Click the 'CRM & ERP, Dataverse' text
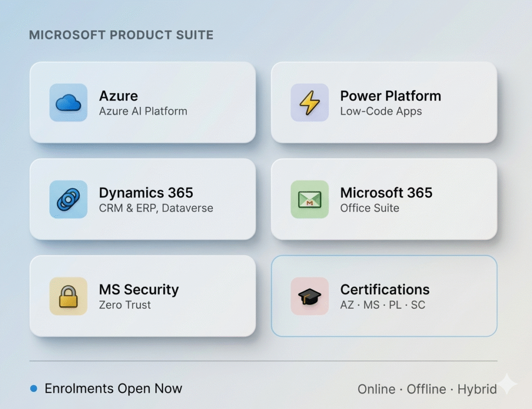Screen dimensions: 532x409 156,208
